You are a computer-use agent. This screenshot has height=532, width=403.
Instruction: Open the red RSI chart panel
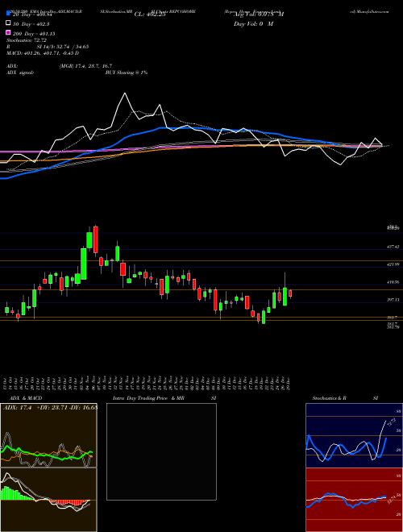354,500
